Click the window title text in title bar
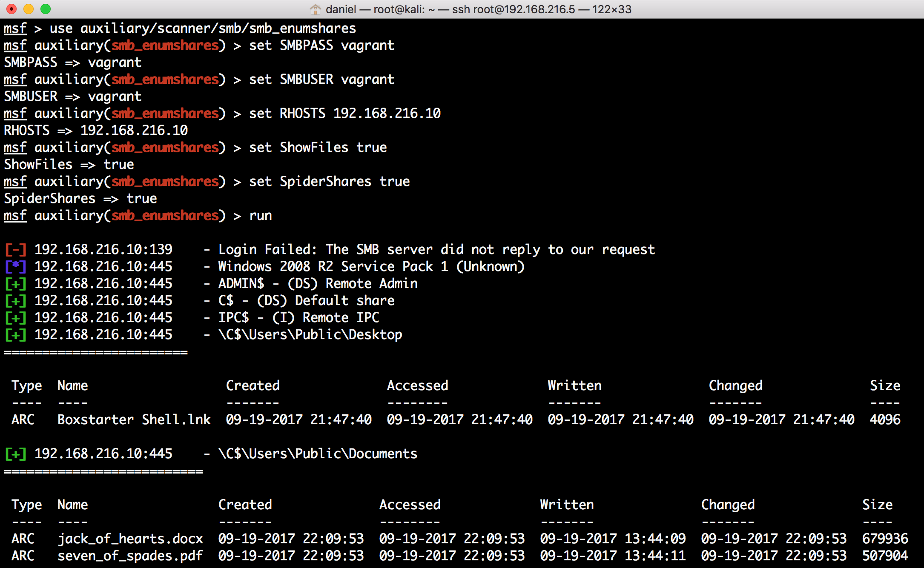 [478, 9]
